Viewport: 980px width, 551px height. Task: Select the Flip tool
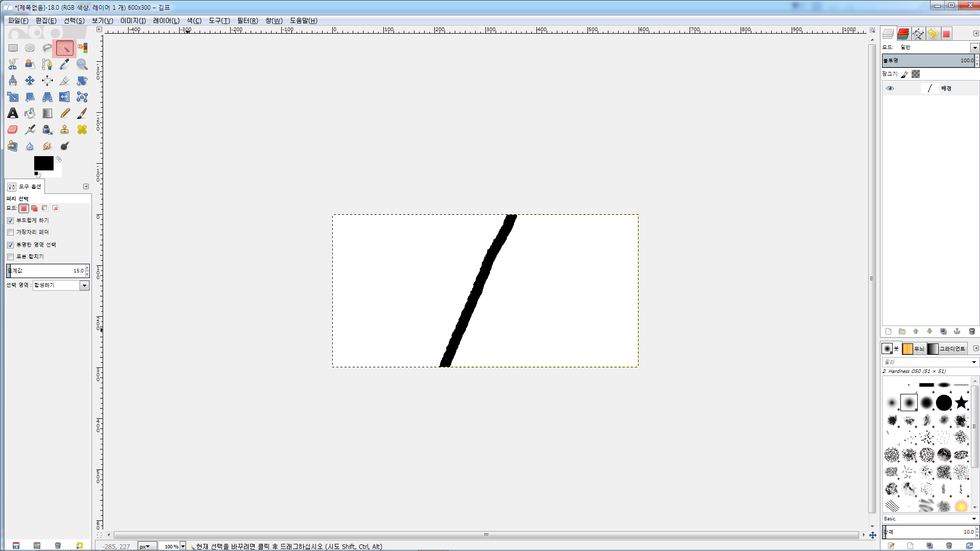65,97
